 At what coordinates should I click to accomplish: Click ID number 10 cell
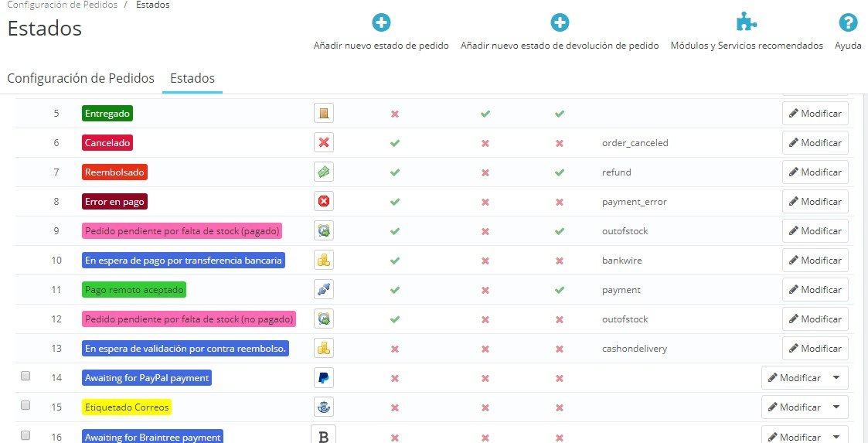(x=56, y=261)
